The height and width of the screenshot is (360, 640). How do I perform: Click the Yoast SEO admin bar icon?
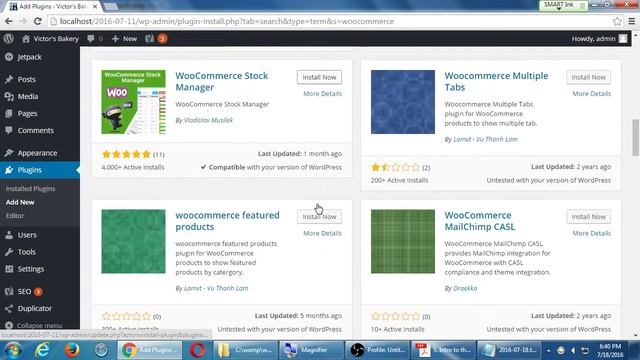[156, 39]
